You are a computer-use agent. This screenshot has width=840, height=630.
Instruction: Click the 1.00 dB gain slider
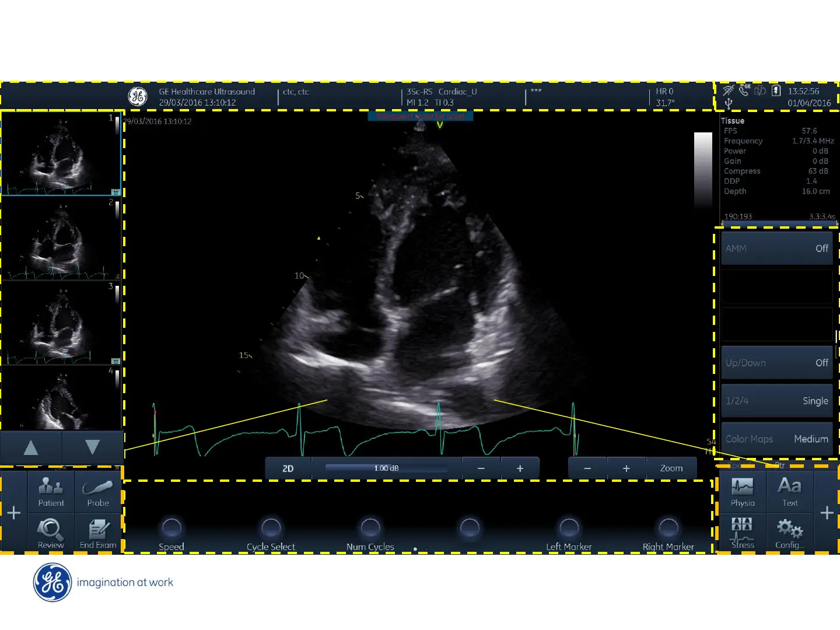coord(386,468)
